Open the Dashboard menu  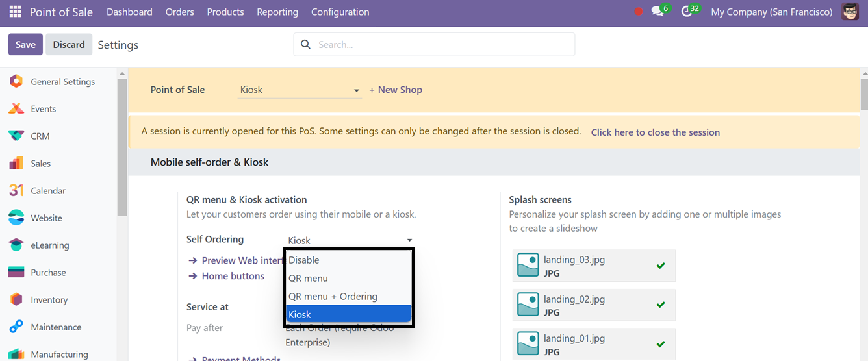pos(129,12)
